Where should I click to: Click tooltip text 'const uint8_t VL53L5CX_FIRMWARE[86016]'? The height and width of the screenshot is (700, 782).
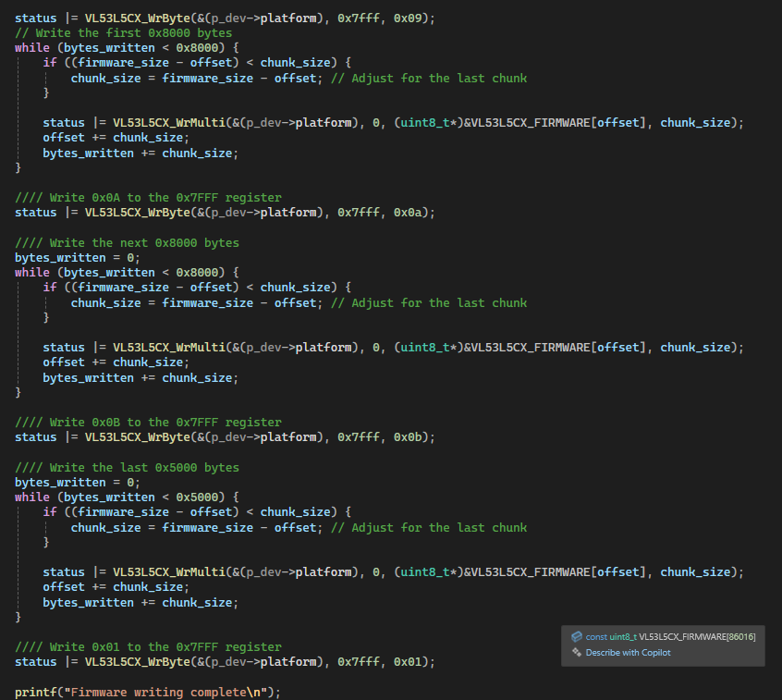click(670, 636)
